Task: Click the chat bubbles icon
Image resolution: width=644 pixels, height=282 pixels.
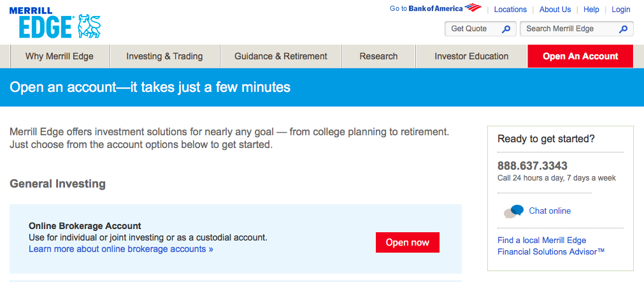Action: (x=513, y=211)
